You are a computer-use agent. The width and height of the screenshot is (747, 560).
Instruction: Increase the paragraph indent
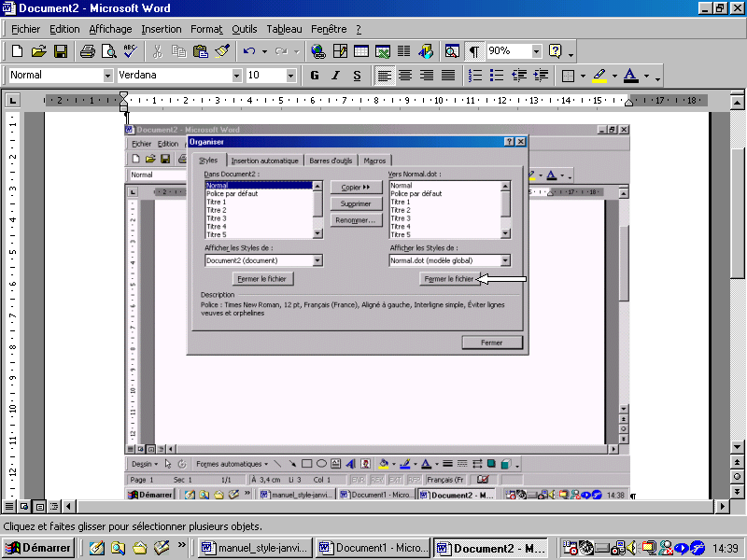coord(541,76)
